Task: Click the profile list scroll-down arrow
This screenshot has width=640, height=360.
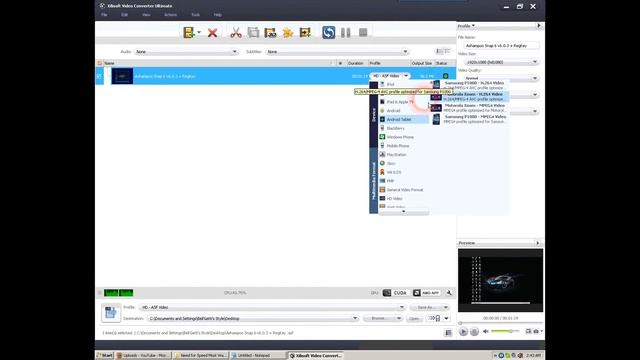Action: [x=403, y=212]
